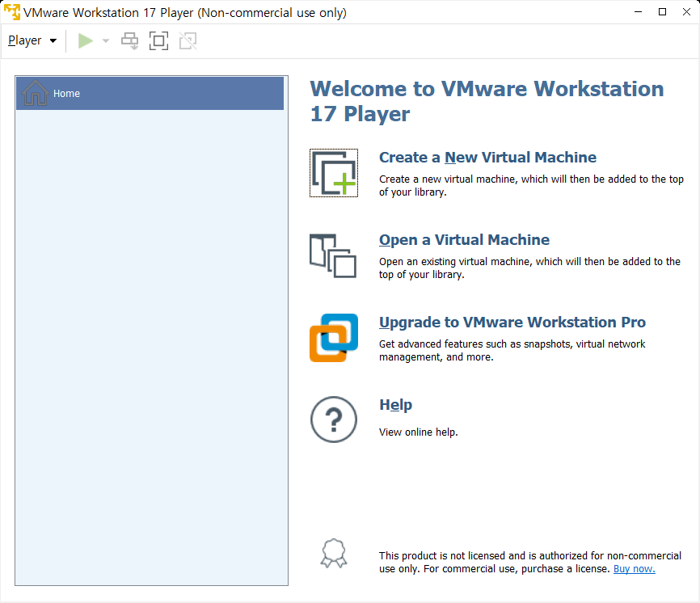Click the Create New Virtual Machine icon

(334, 173)
